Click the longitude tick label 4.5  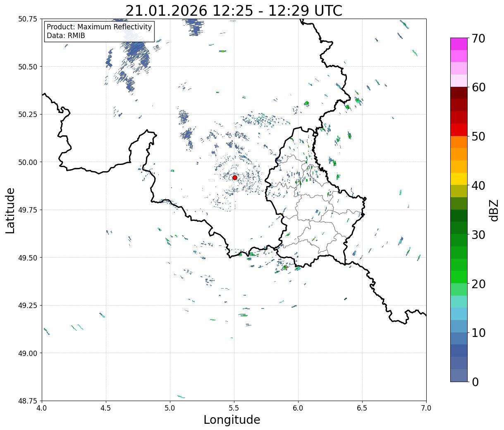[x=106, y=408]
